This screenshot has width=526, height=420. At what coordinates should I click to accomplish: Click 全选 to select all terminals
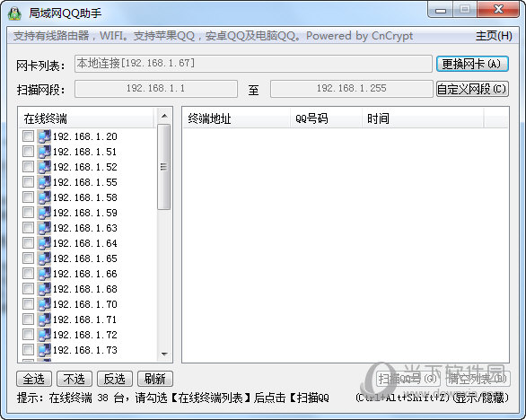coord(34,379)
